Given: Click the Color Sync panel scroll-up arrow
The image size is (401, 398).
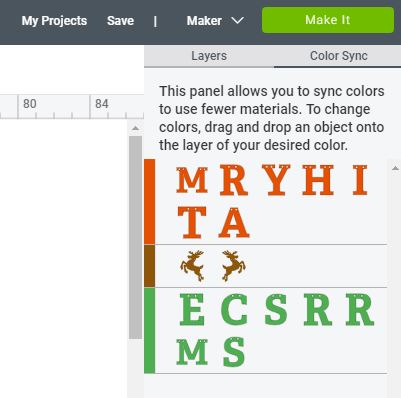Looking at the screenshot, I should pos(395,168).
